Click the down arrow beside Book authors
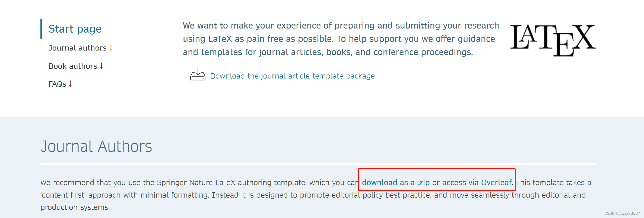 [x=101, y=65]
